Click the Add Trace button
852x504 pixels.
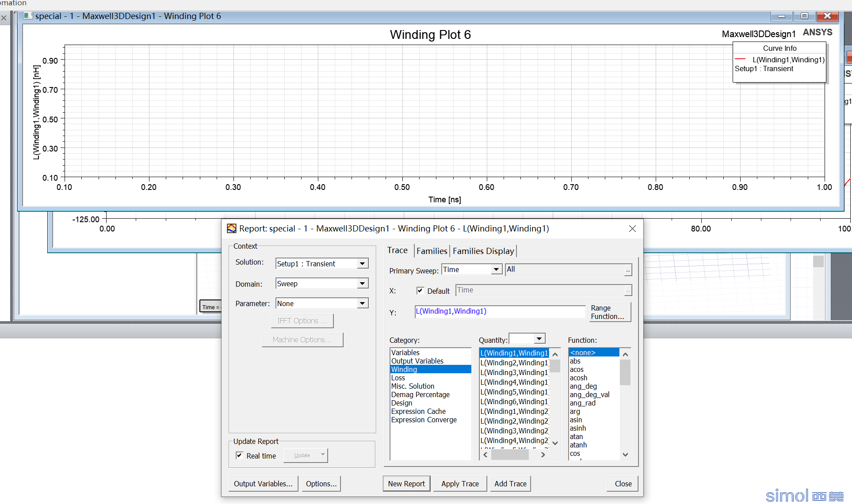[x=510, y=484]
